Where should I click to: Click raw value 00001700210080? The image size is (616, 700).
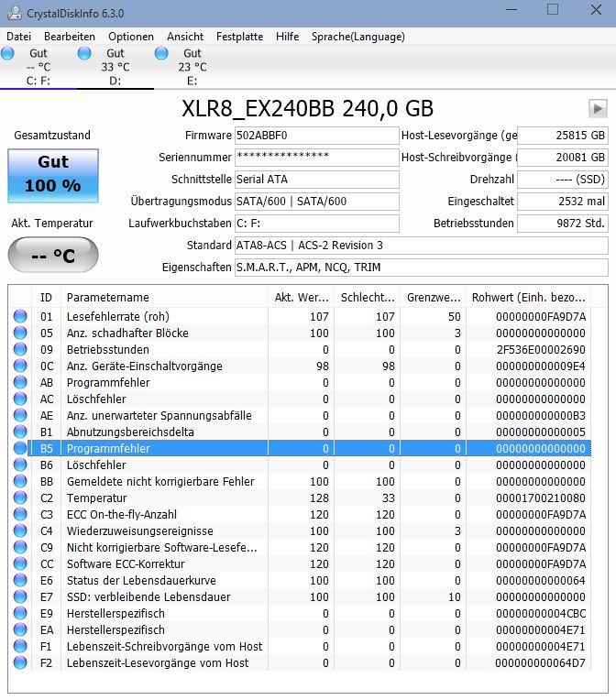click(541, 498)
